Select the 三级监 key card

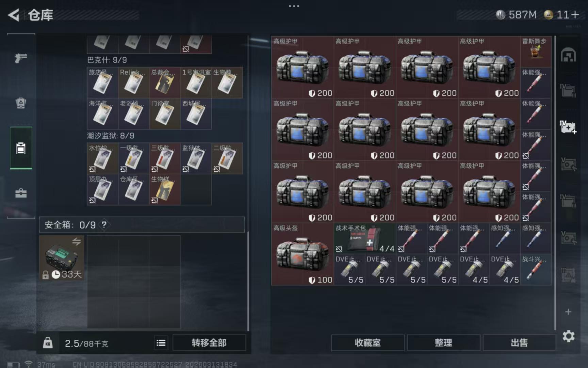(x=165, y=158)
